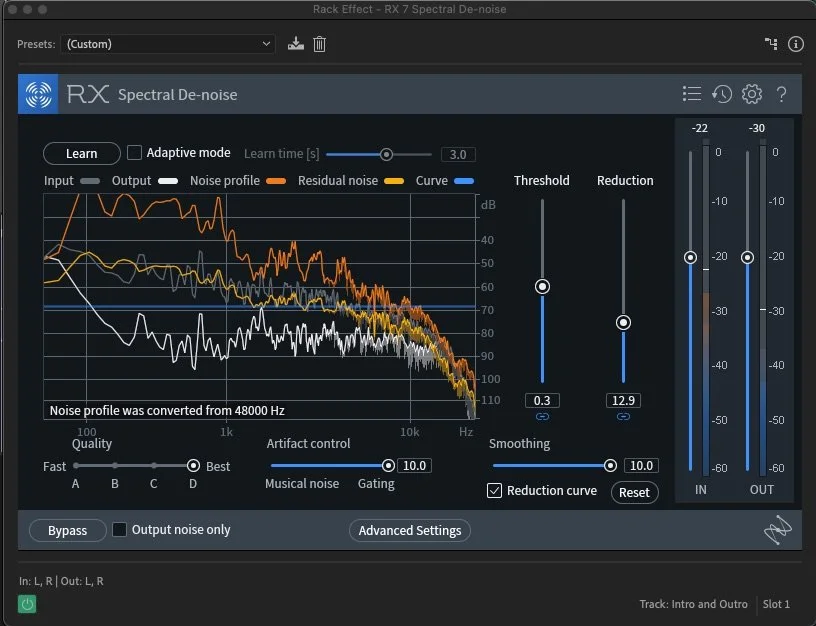Click the OUT gain slider handle
This screenshot has height=626, width=816.
coord(747,257)
